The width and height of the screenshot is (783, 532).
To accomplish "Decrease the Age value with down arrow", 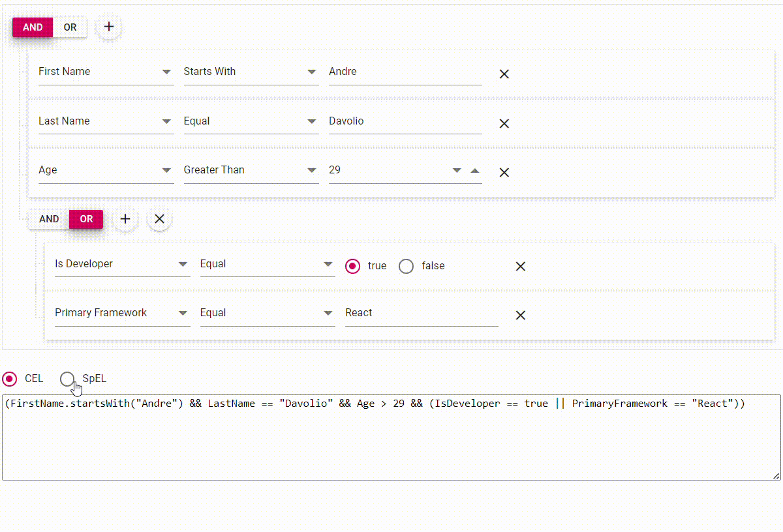I will [457, 170].
